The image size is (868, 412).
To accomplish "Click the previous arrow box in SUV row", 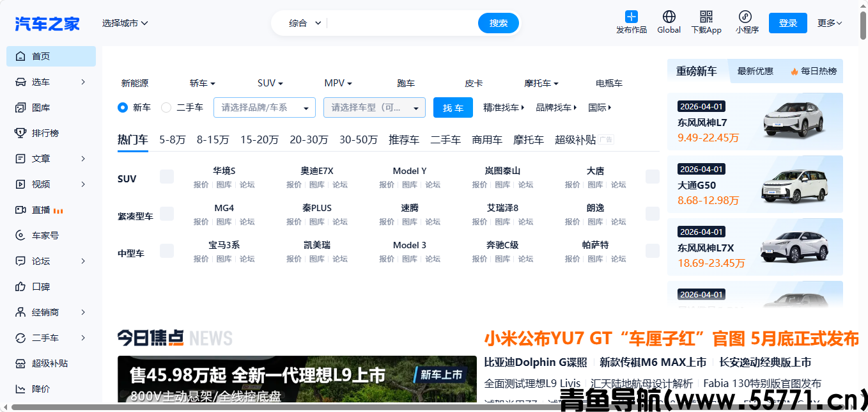I will (x=167, y=177).
